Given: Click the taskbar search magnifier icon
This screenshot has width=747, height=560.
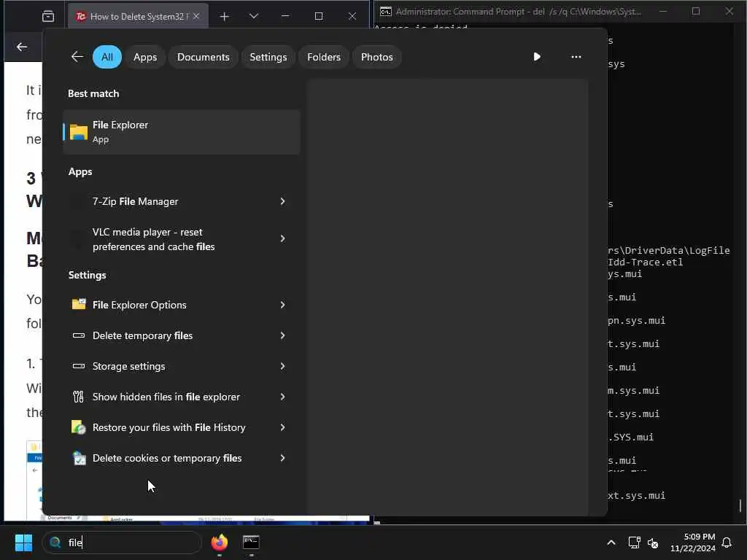Looking at the screenshot, I should coord(55,542).
